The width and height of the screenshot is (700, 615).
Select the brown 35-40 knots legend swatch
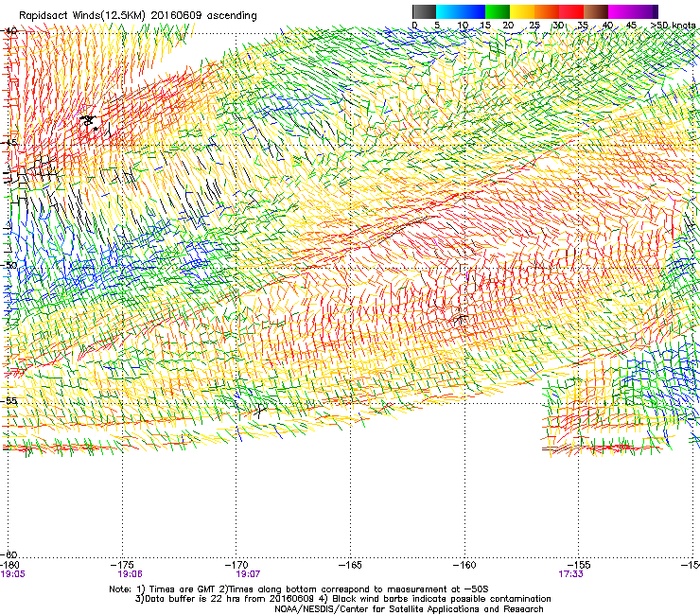tap(596, 11)
